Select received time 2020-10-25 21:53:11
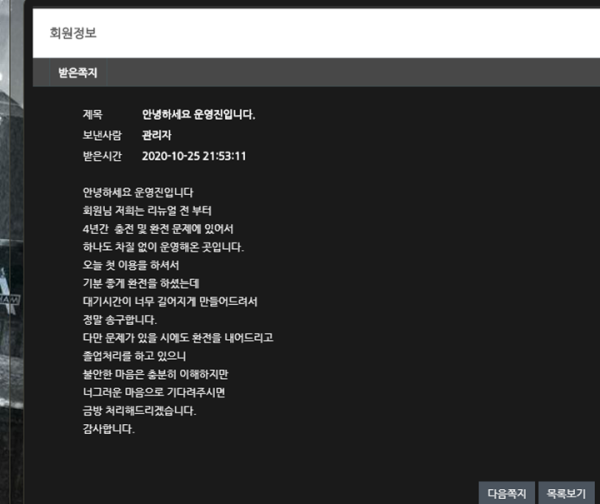 [x=194, y=156]
